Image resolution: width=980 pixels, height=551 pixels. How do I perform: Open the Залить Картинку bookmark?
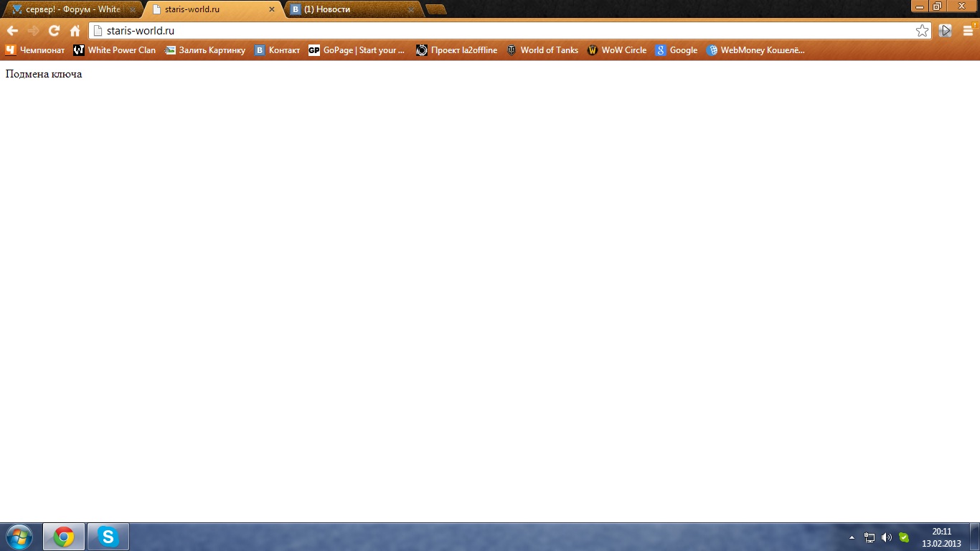pos(205,50)
